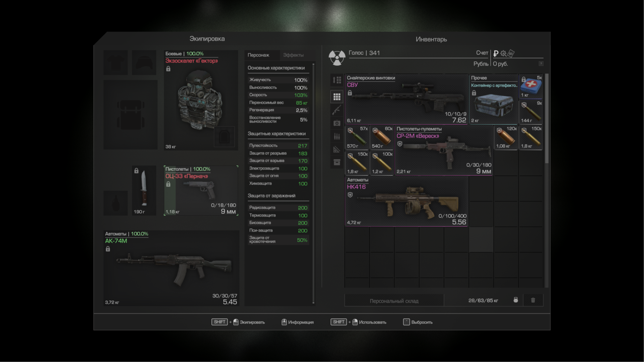Select the blue first aid kit 5x
Image resolution: width=644 pixels, height=362 pixels.
click(531, 87)
